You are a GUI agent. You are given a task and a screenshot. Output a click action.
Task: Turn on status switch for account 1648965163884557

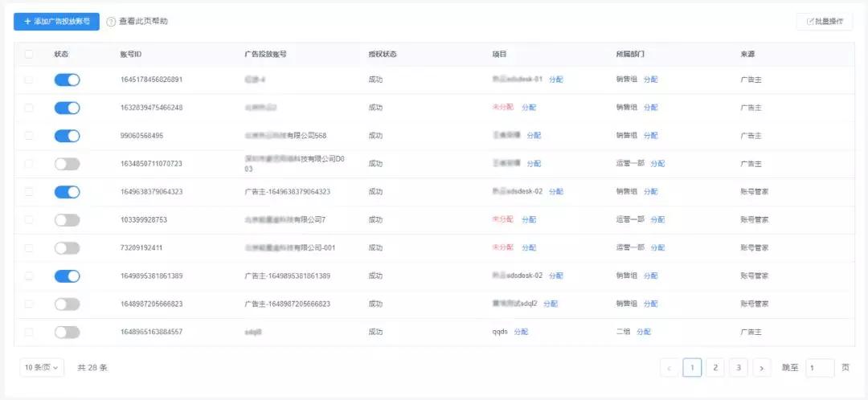67,332
